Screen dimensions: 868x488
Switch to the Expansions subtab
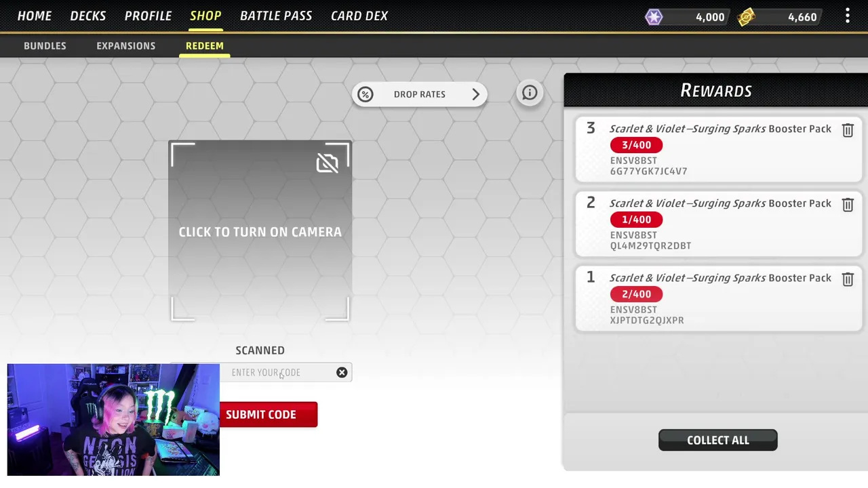[x=125, y=45]
